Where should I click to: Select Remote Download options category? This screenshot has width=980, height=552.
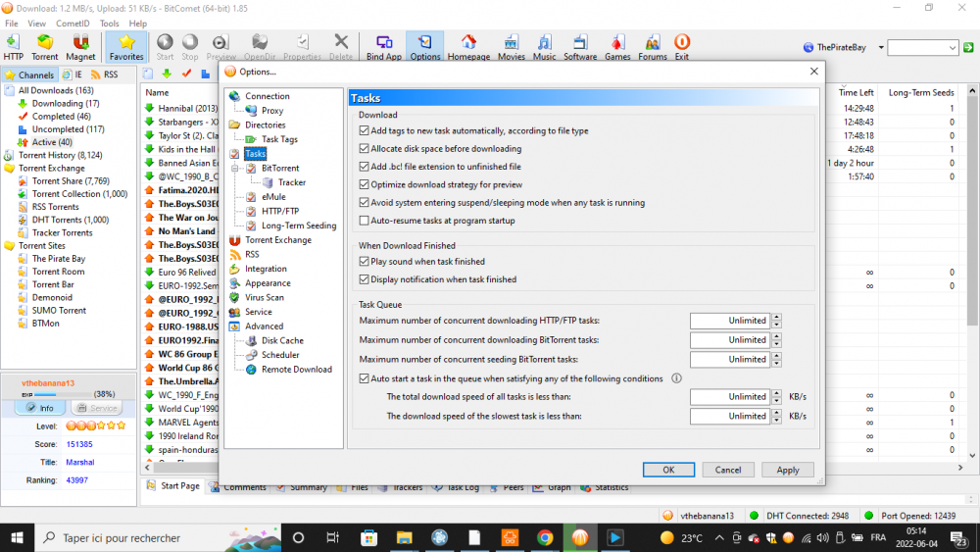tap(296, 370)
